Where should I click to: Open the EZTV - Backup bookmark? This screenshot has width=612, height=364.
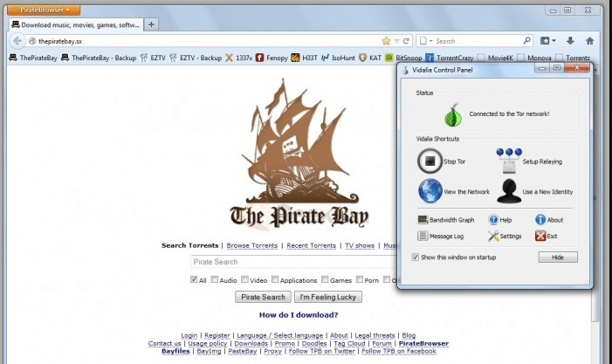pyautogui.click(x=196, y=58)
